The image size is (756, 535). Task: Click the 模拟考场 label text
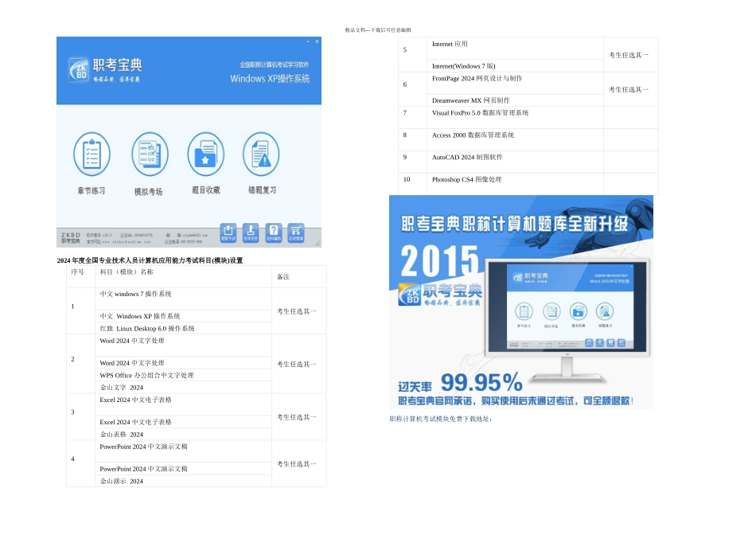pos(148,192)
